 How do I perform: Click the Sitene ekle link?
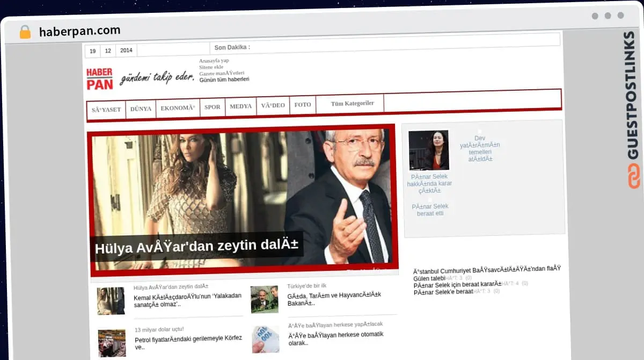pos(211,67)
